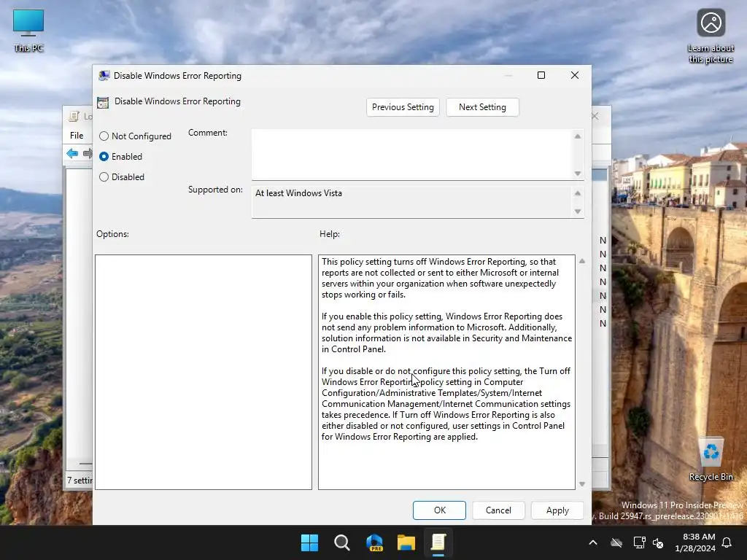Screen dimensions: 747x560
Task: Close the background Policy Editor window
Action: (x=595, y=116)
